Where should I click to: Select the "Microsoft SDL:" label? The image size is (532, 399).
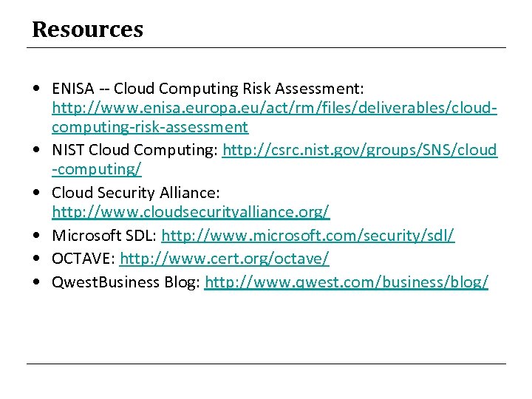(103, 236)
